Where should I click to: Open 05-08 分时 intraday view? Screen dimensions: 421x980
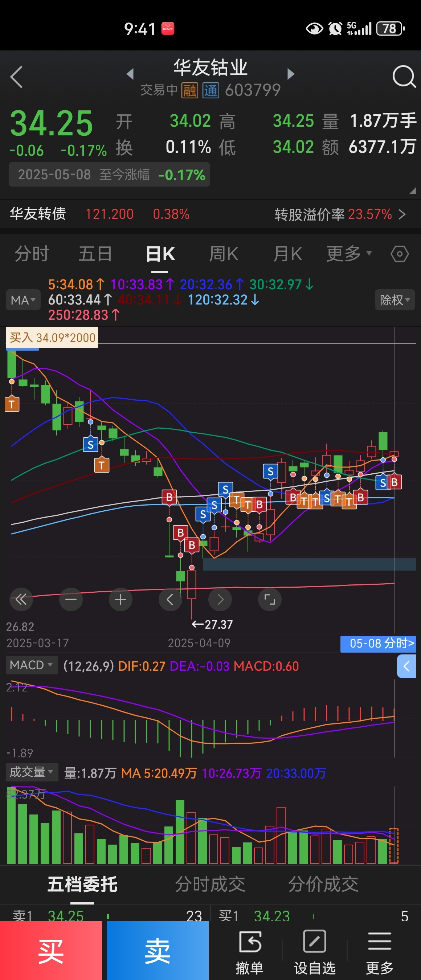[378, 644]
